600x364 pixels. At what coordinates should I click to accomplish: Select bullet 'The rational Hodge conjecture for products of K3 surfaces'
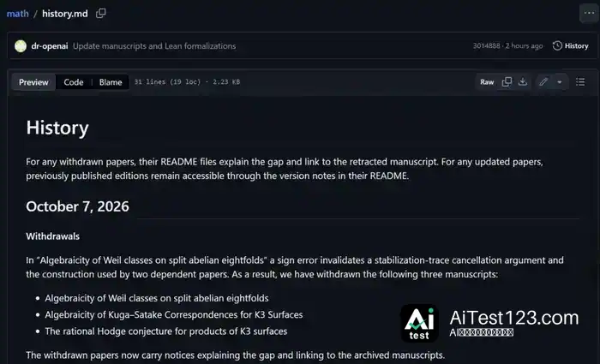point(166,331)
